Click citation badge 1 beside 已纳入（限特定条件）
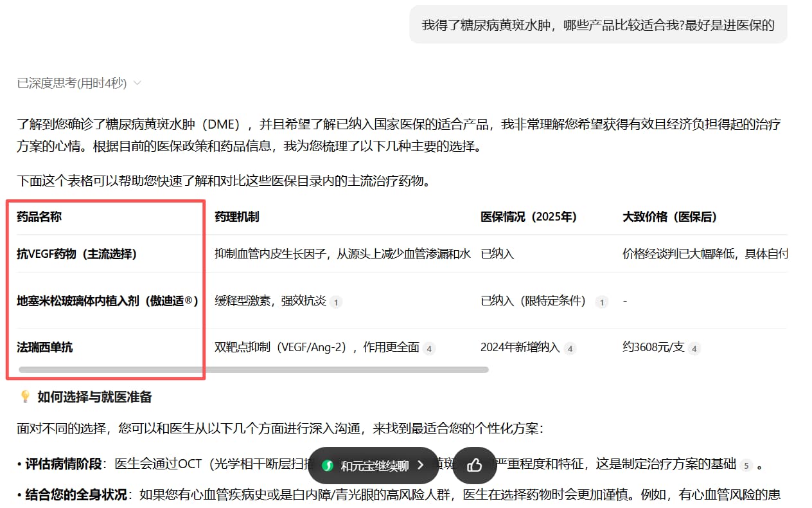This screenshot has width=812, height=508. (602, 302)
